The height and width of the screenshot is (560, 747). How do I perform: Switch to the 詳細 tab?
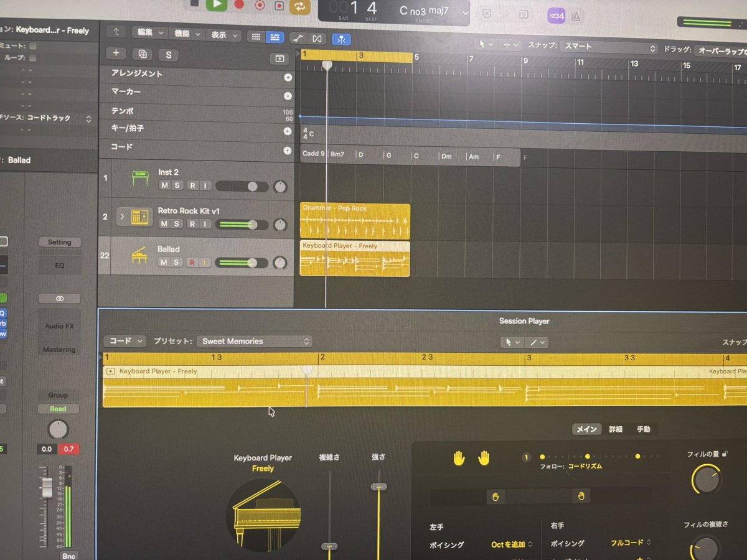click(x=616, y=429)
